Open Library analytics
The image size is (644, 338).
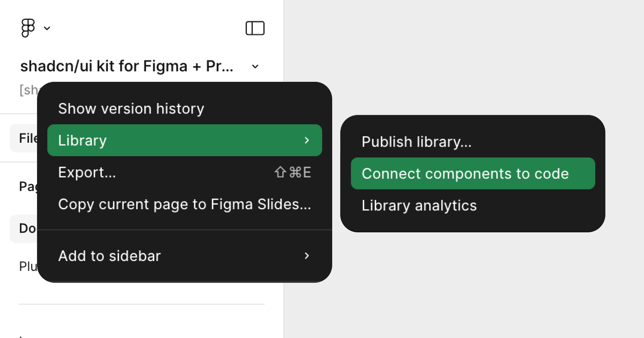click(419, 205)
